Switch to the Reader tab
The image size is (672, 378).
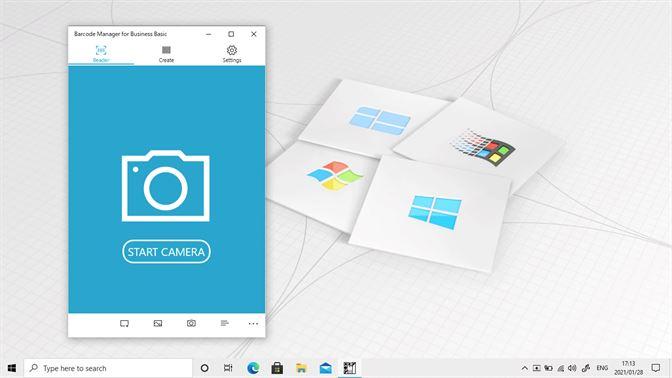click(x=101, y=54)
